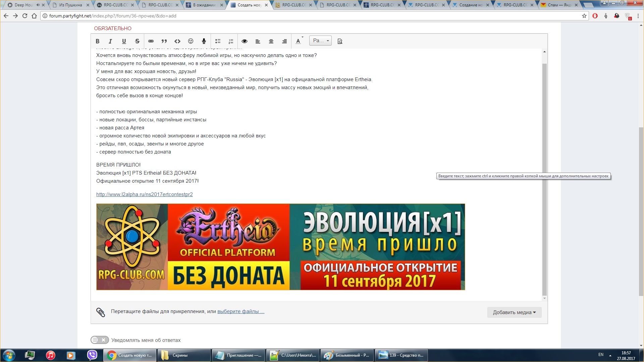Insert a code block
The height and width of the screenshot is (362, 644).
[177, 41]
